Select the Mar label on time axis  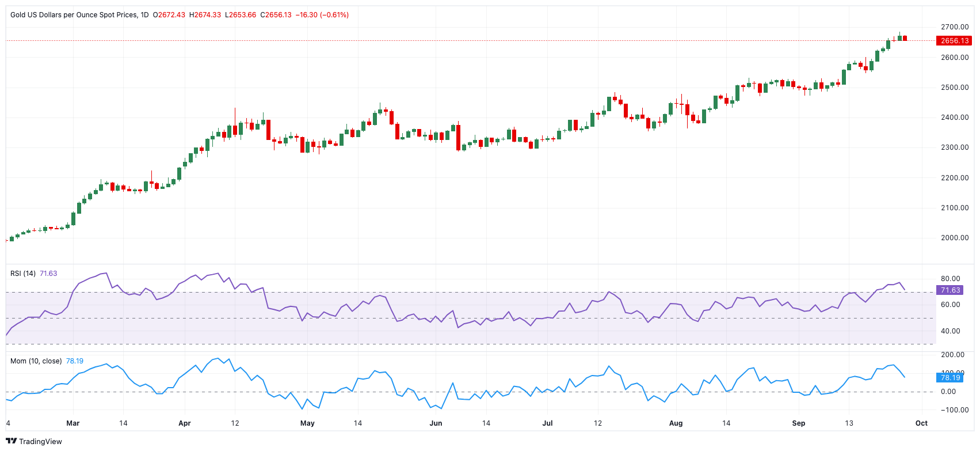[x=73, y=423]
